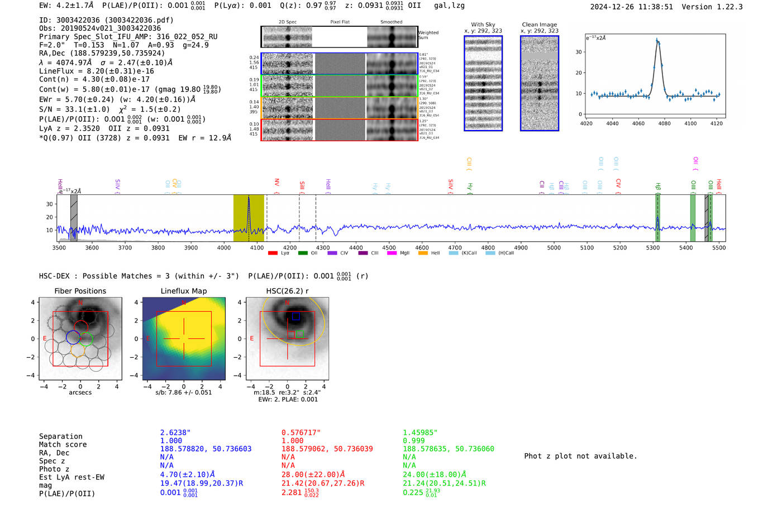Viewport: 782px width, 532px height.
Task: Open the green-bordered fiber spectrum row
Action: 339,86
